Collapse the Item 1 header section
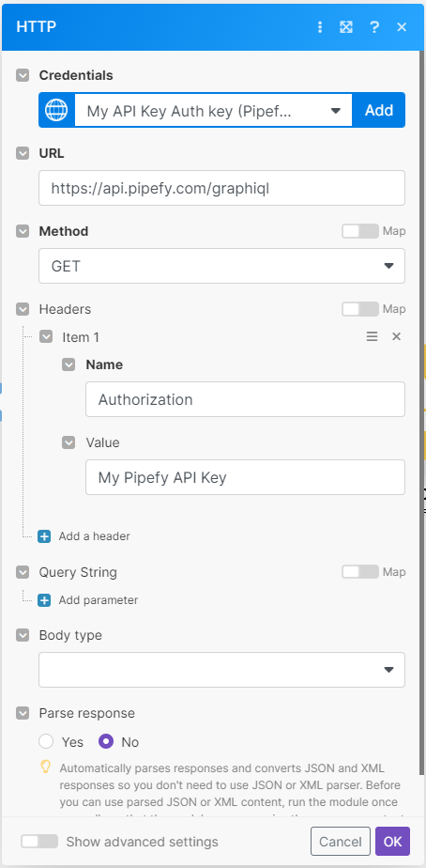The width and height of the screenshot is (426, 868). coord(46,336)
